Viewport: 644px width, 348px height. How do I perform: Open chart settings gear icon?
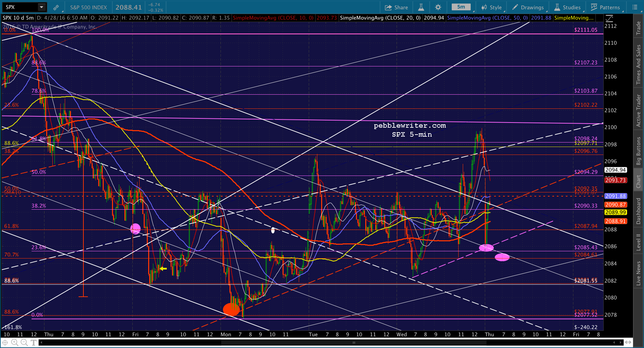[x=438, y=7]
